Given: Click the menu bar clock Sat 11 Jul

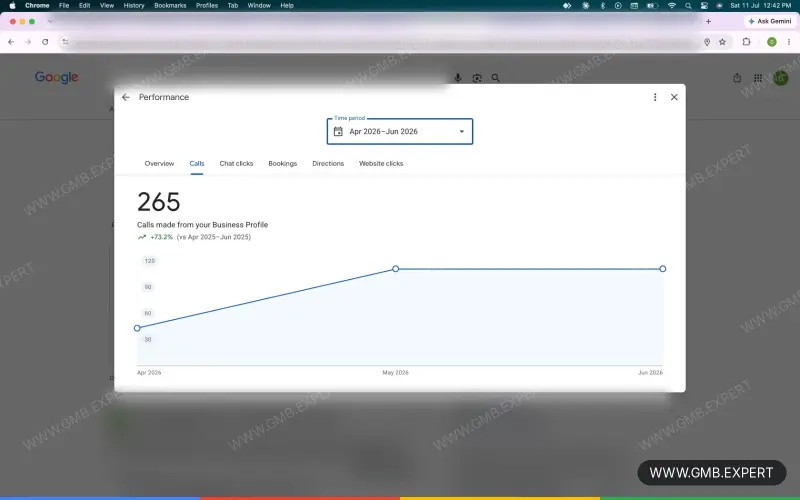Looking at the screenshot, I should pyautogui.click(x=761, y=6).
